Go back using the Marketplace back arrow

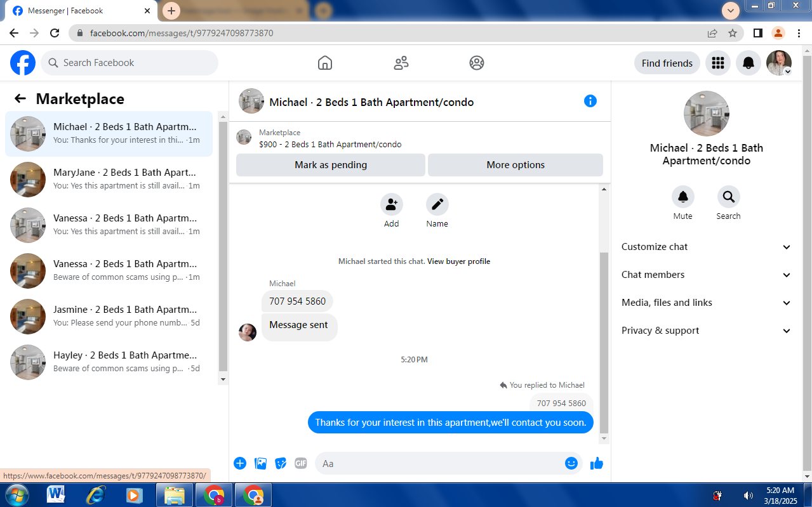(x=20, y=98)
